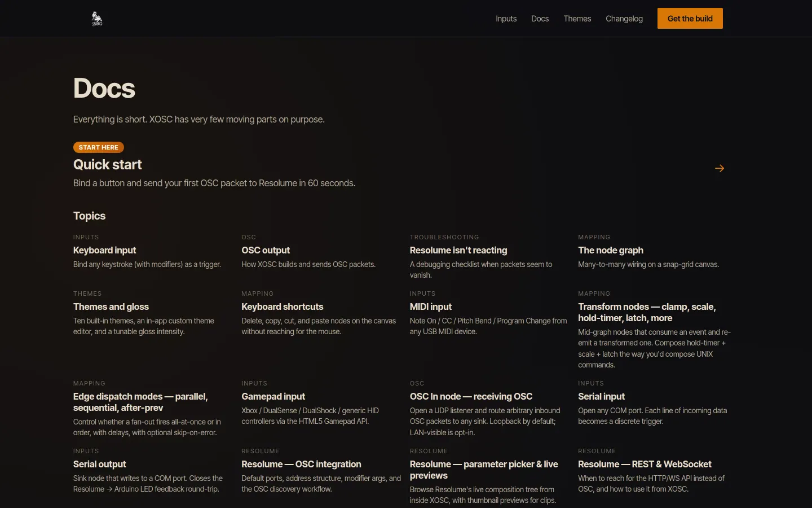
Task: Click 'Control whether a fan-out fires' description
Action: 147,427
